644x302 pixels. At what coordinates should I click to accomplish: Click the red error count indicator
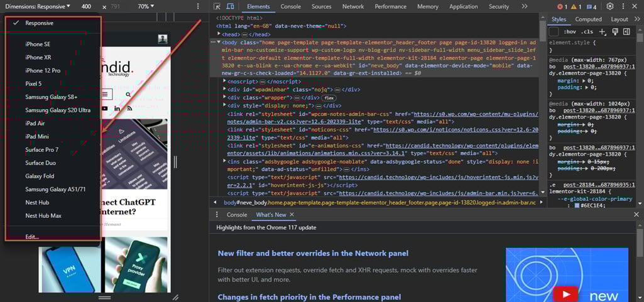562,6
